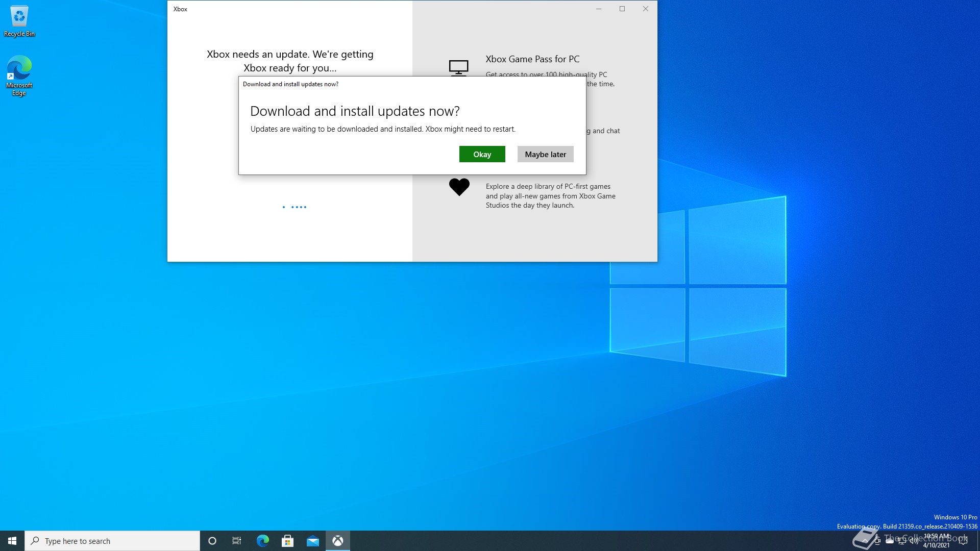This screenshot has width=980, height=551.
Task: Open Microsoft Store from the taskbar
Action: (x=287, y=541)
